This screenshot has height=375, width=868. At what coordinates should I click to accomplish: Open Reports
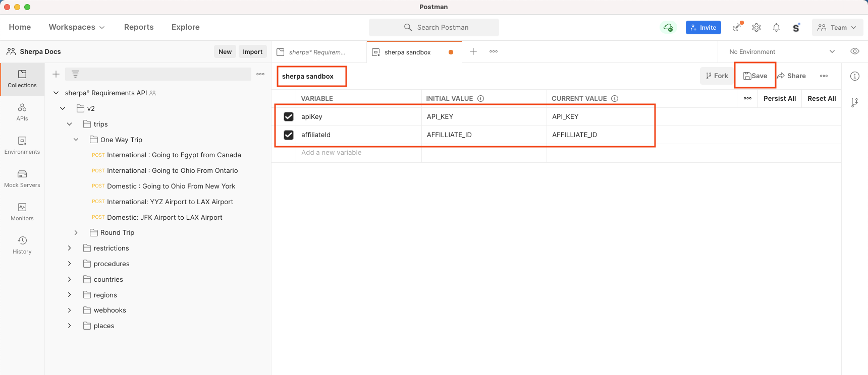point(139,27)
